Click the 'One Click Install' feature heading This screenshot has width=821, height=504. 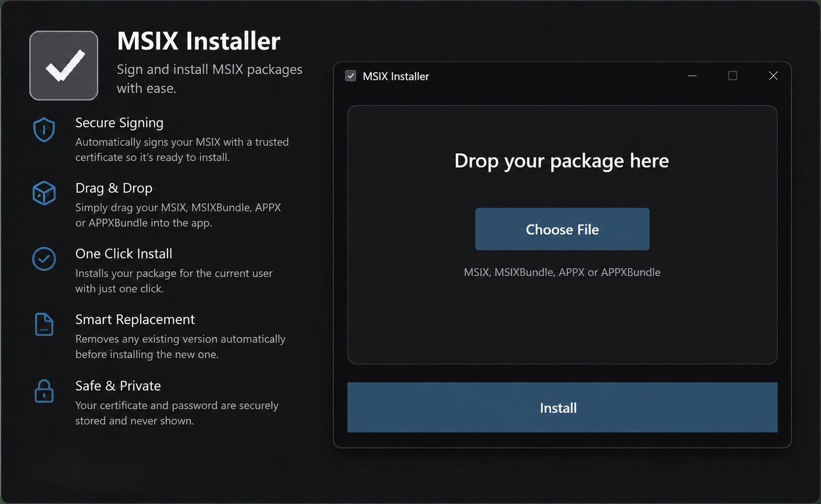pyautogui.click(x=124, y=254)
